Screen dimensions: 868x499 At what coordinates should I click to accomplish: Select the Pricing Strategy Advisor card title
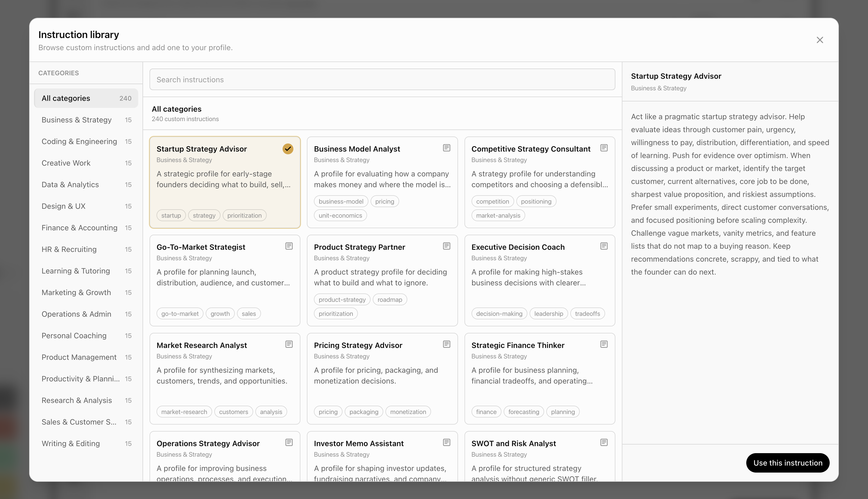[358, 346]
